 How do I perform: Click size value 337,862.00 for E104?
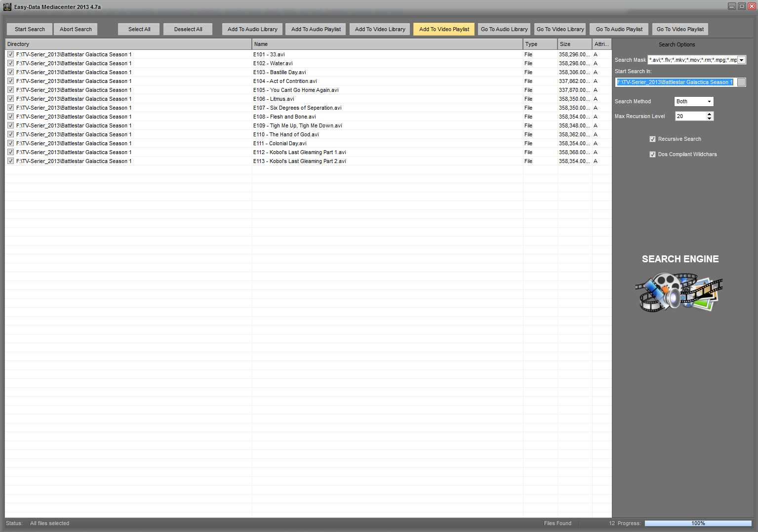574,81
